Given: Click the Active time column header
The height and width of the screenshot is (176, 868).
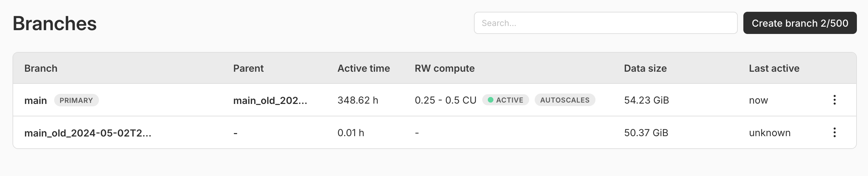Looking at the screenshot, I should (x=364, y=68).
